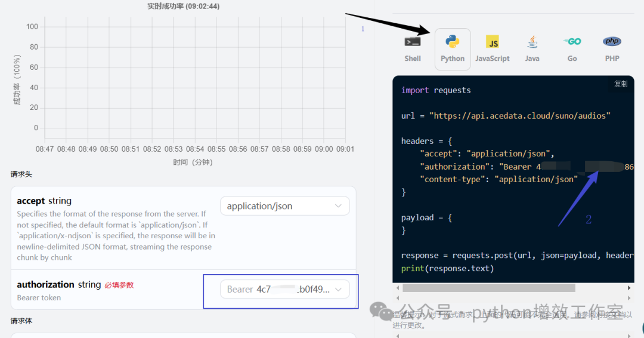Open the authorization Bearer token dropdown
Screen dimensions: 644x338
(x=284, y=289)
